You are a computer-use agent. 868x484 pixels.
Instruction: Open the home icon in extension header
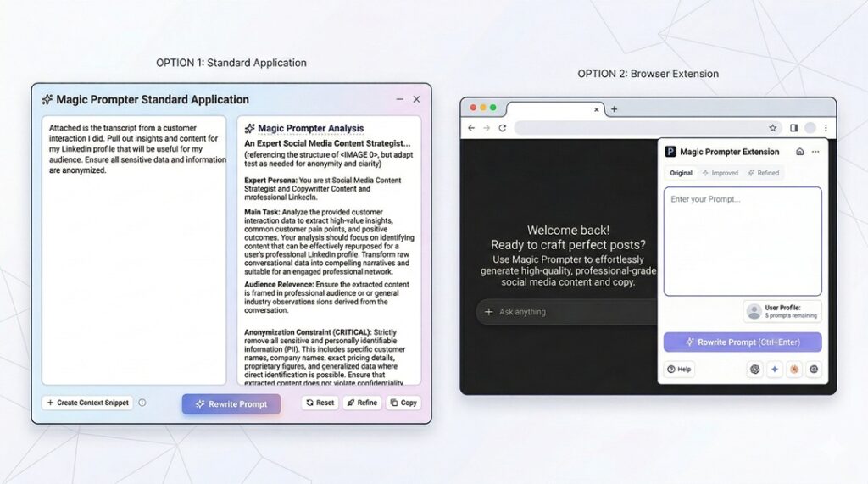click(x=799, y=152)
